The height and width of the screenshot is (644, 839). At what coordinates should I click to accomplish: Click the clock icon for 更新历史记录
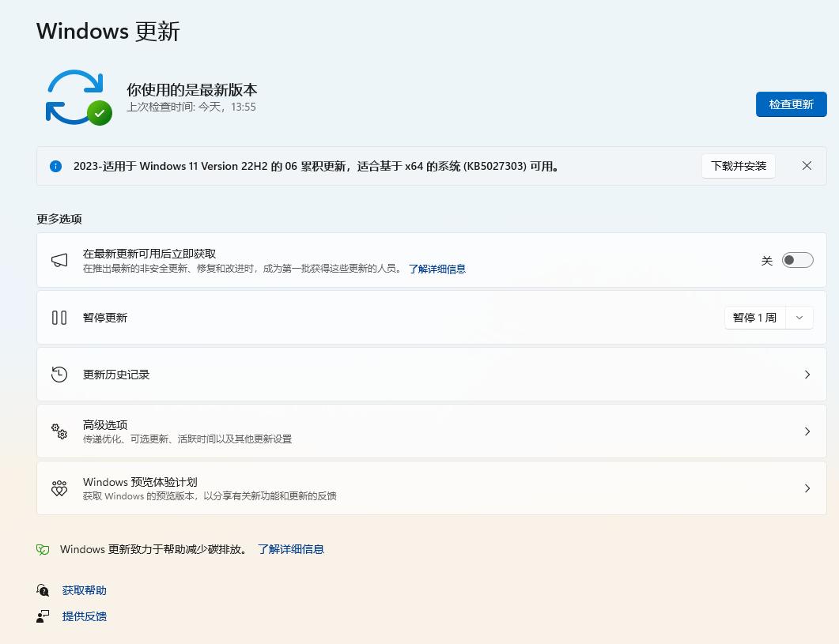(x=59, y=374)
